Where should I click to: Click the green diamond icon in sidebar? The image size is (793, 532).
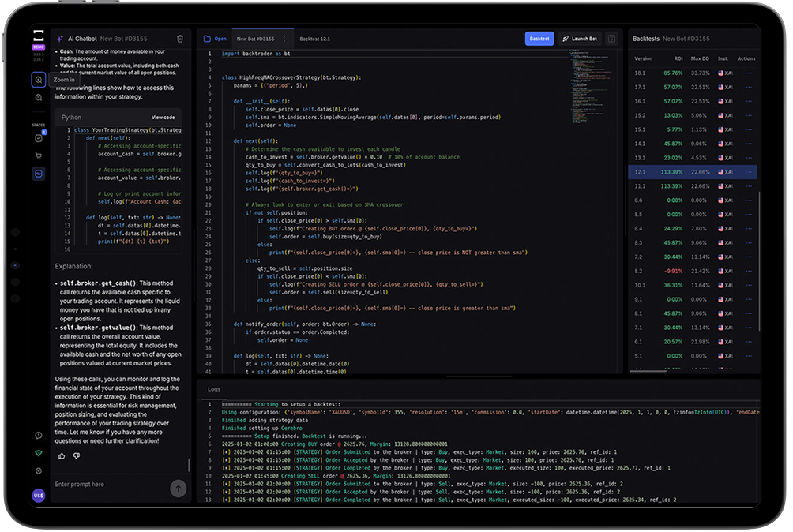39,453
